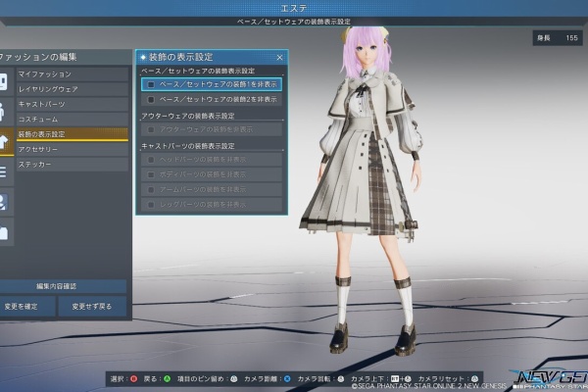Click ファッションの編集 panel title
Screen dimensions: 588x392
38,57
